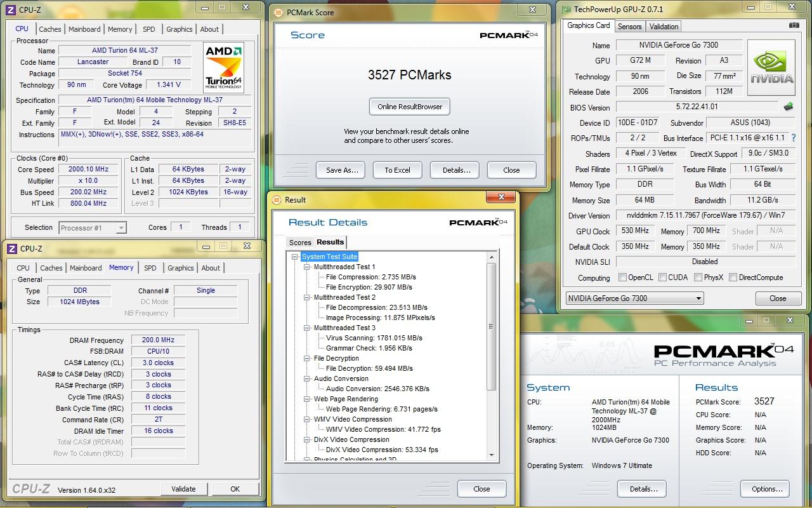Viewport: 812px width, 508px height.
Task: Collapse the System Test Suite node
Action: pos(295,257)
